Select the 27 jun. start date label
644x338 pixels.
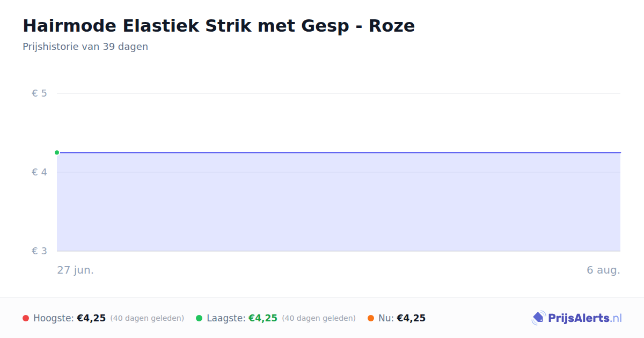click(76, 270)
